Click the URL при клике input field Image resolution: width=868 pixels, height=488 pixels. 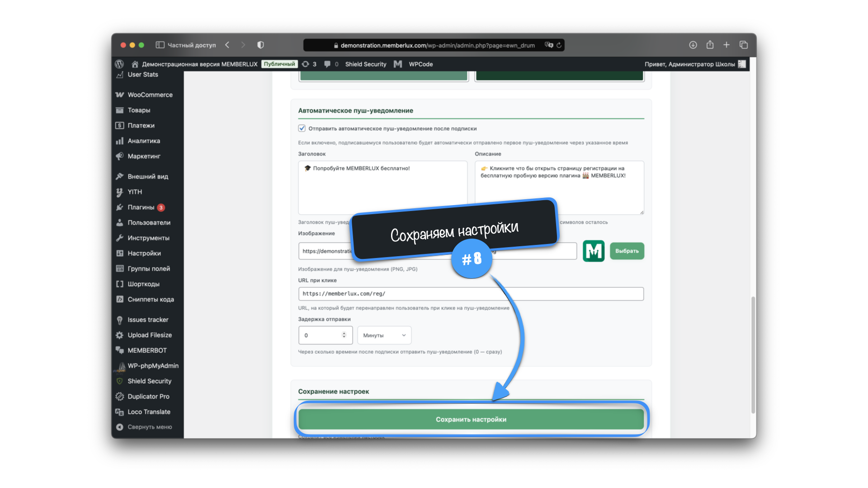click(x=471, y=294)
